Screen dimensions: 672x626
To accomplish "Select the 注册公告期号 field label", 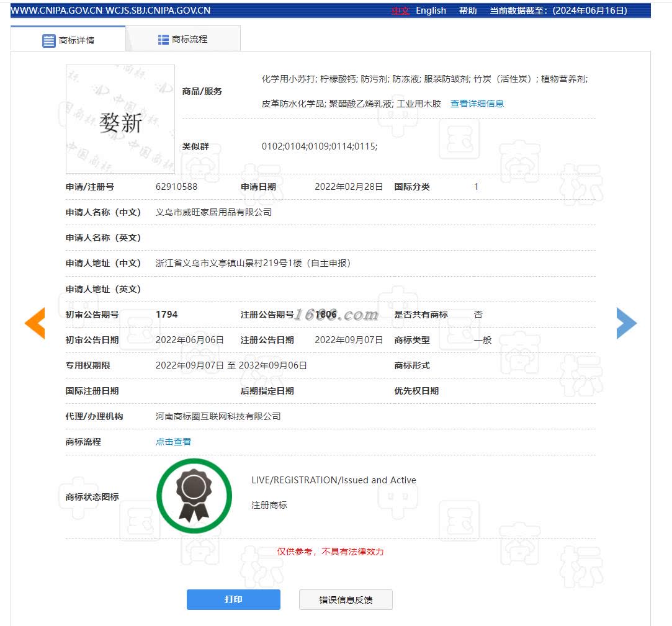I will (267, 315).
